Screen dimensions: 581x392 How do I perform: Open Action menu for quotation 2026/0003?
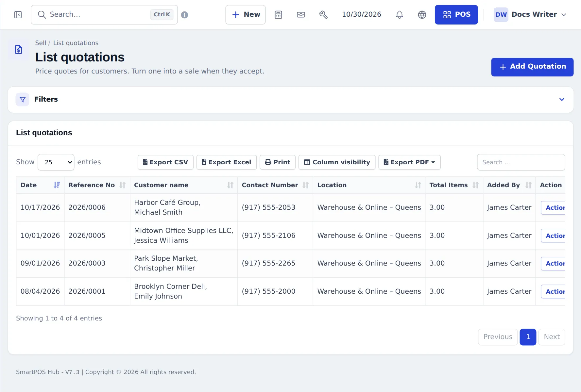(553, 264)
